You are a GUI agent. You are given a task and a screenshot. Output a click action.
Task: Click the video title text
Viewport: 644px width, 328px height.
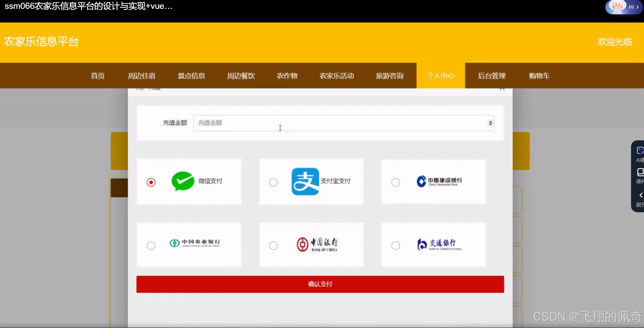coord(88,6)
